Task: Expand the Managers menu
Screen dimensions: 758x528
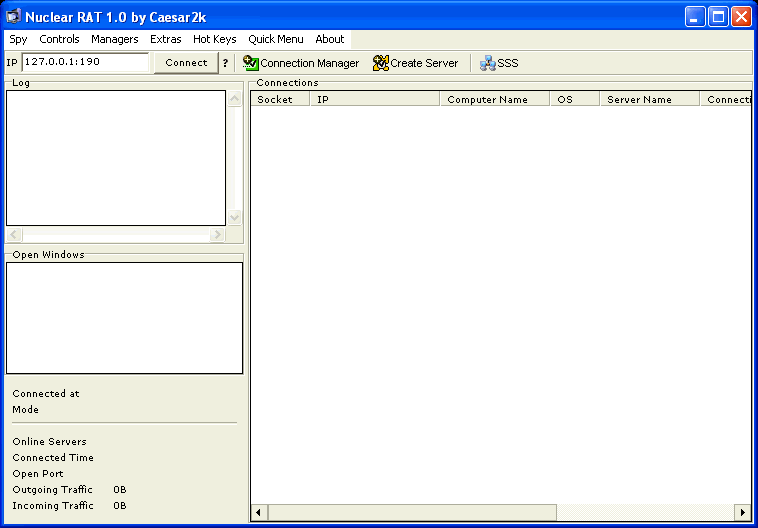Action: pyautogui.click(x=114, y=39)
